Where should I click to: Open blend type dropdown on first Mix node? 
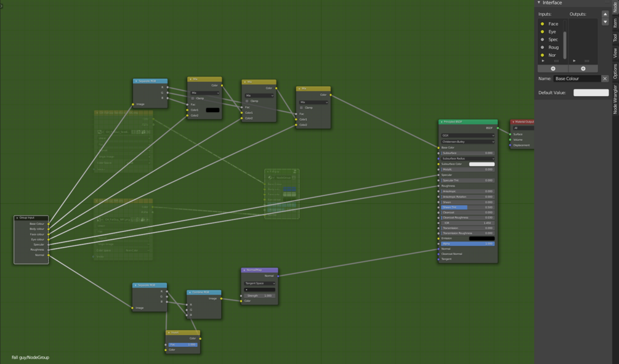point(205,93)
